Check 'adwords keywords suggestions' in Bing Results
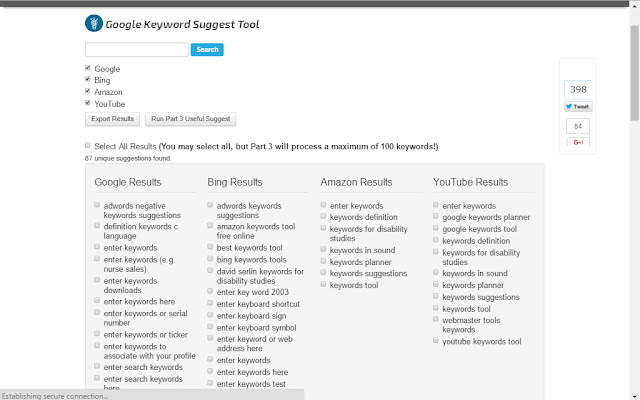Screen dimensions: 640x400 (210, 205)
